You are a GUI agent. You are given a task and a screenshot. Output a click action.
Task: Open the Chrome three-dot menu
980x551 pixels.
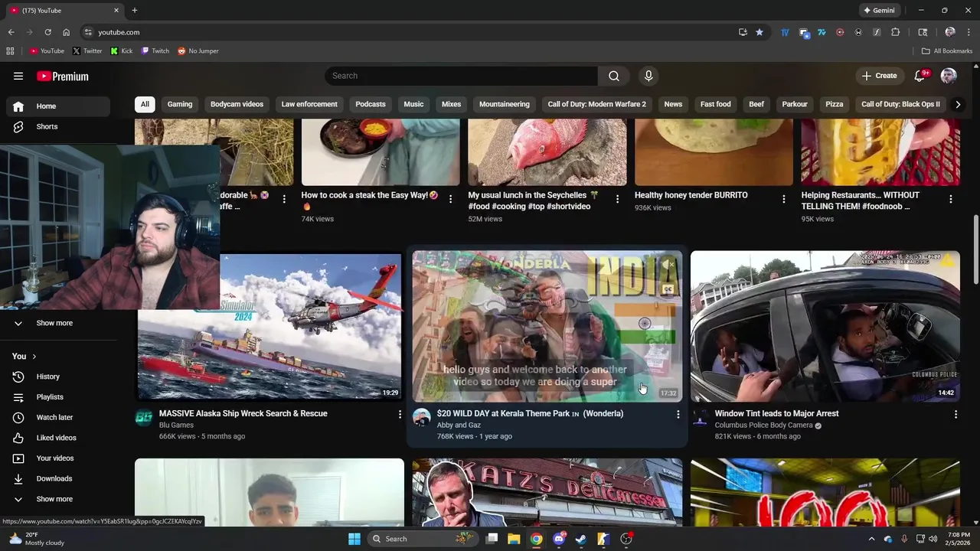969,32
